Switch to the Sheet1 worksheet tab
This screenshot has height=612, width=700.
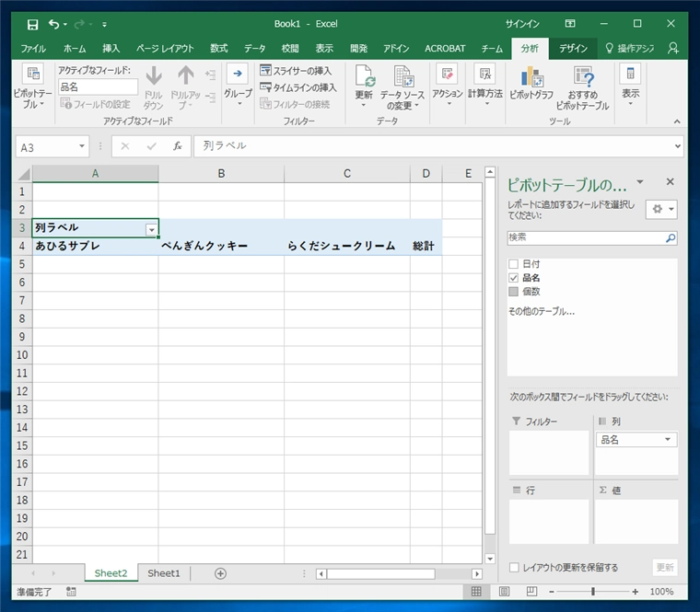point(164,573)
